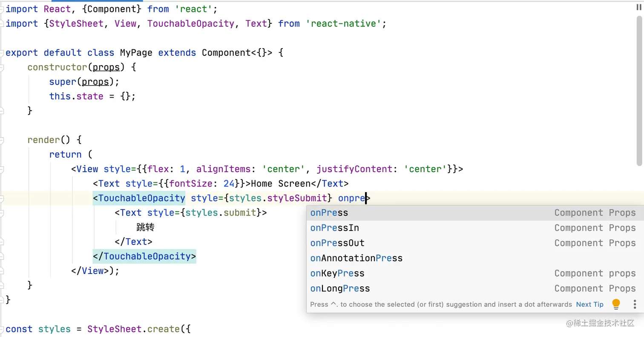Collapse the fold marker beside 'import React' line
This screenshot has height=337, width=644.
point(2,9)
